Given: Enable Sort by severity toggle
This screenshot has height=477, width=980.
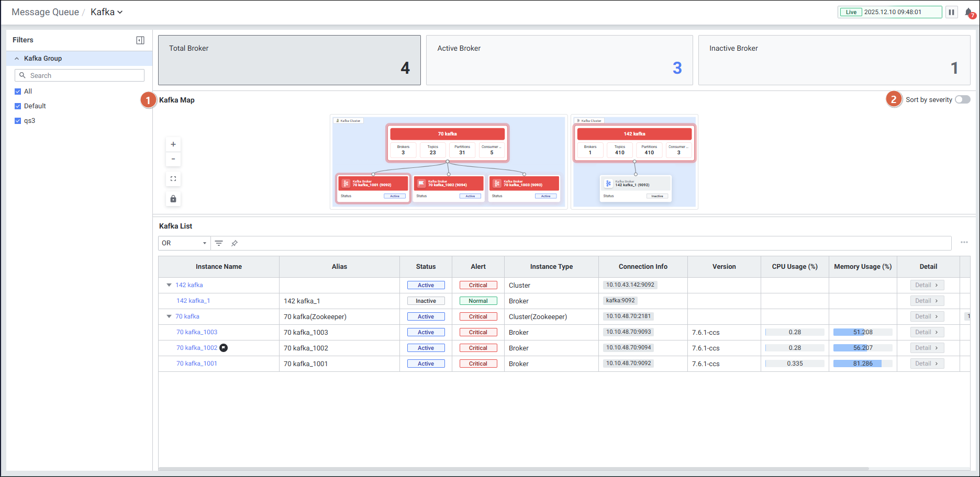Looking at the screenshot, I should pyautogui.click(x=962, y=100).
